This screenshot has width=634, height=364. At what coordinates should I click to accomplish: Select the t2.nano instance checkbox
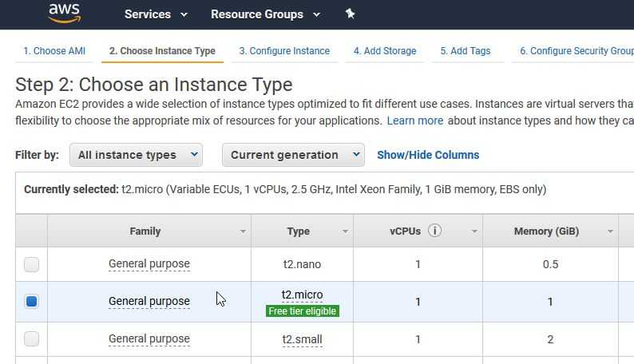(x=31, y=264)
